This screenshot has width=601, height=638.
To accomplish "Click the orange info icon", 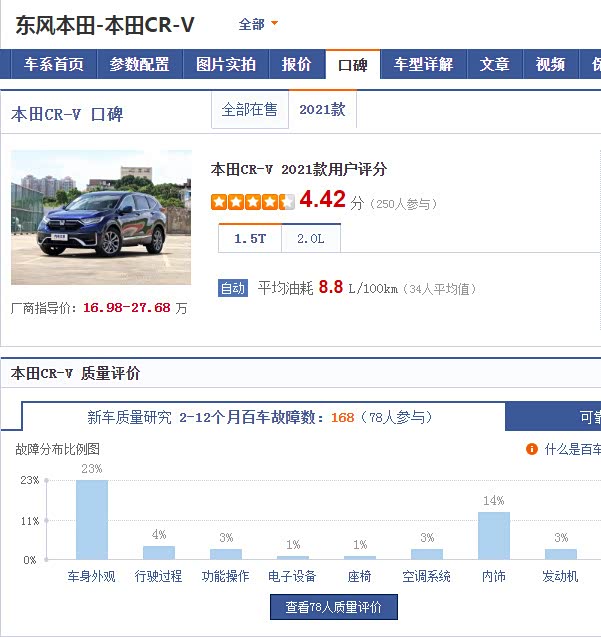I will 532,449.
